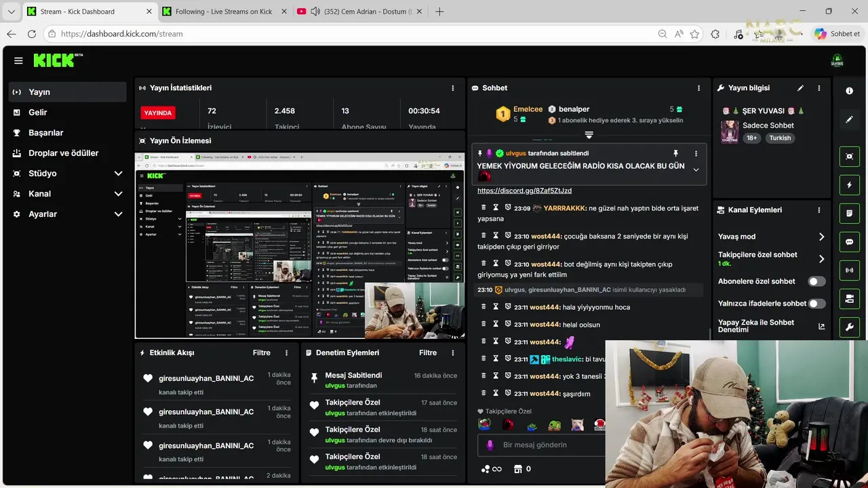The height and width of the screenshot is (488, 868).
Task: Open the Denetim Eylemleri panel three-dot menu
Action: (453, 352)
